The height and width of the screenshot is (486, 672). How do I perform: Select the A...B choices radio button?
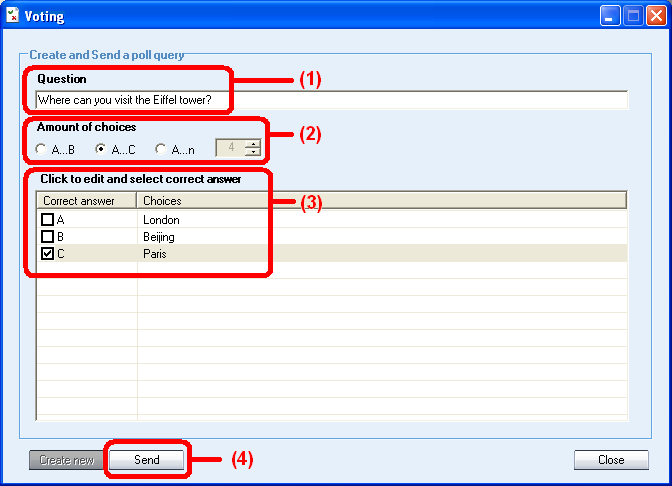pos(41,150)
